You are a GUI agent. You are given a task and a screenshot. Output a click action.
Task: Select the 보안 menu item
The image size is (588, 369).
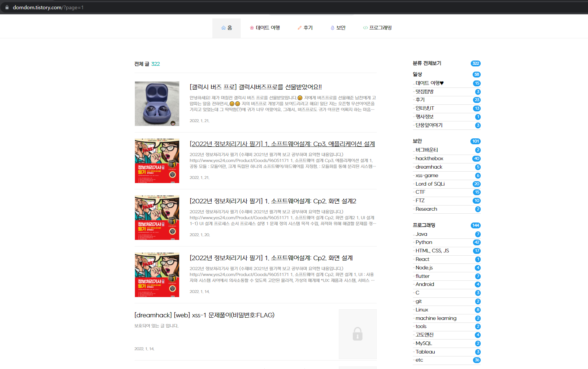[x=338, y=28]
